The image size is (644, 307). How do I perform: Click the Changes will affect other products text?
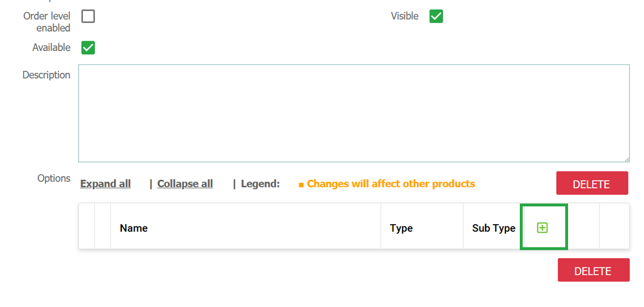click(391, 183)
